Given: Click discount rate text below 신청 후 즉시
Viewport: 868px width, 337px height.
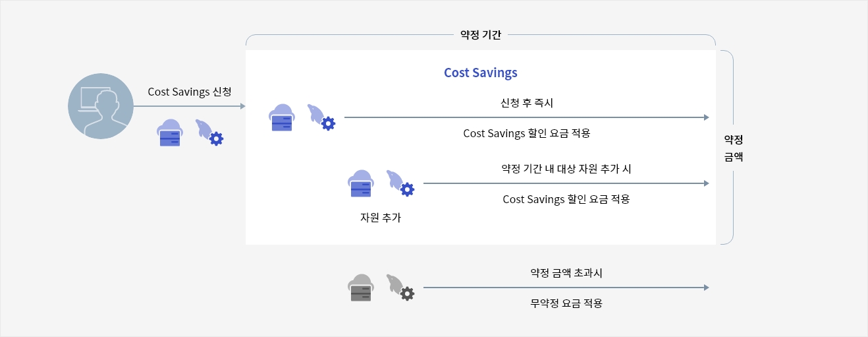Looking at the screenshot, I should (x=527, y=133).
